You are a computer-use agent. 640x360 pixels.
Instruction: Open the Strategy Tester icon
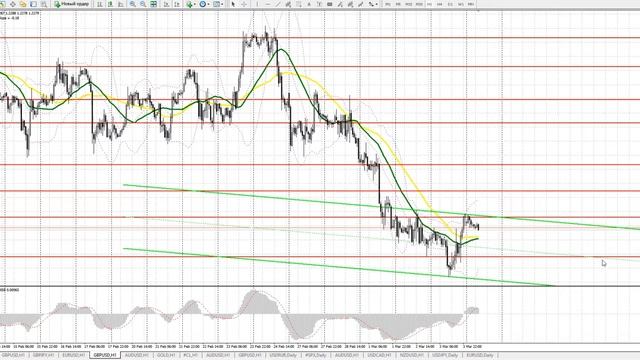tap(44, 4)
